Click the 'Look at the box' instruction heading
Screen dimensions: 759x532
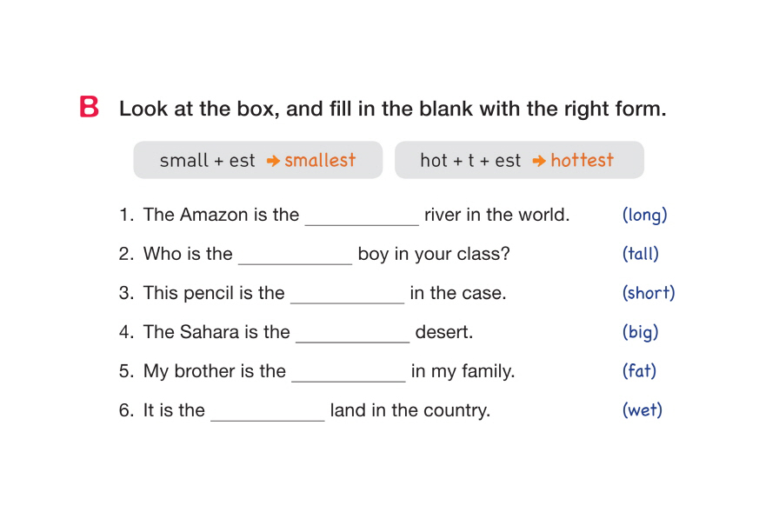point(392,110)
